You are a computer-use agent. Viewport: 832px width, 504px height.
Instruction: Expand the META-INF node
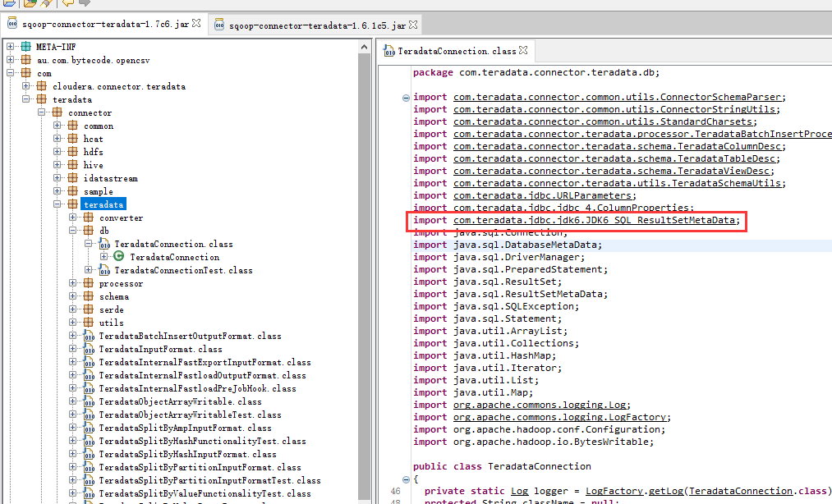point(10,47)
